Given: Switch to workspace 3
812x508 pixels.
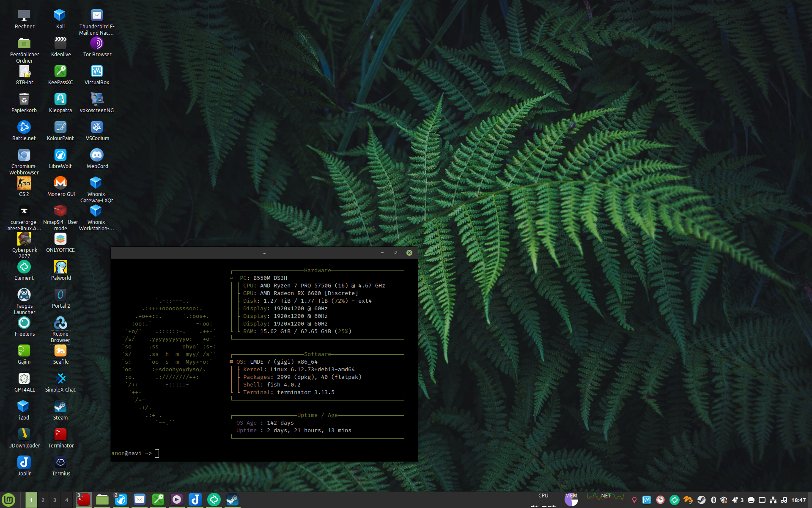Looking at the screenshot, I should click(x=55, y=500).
